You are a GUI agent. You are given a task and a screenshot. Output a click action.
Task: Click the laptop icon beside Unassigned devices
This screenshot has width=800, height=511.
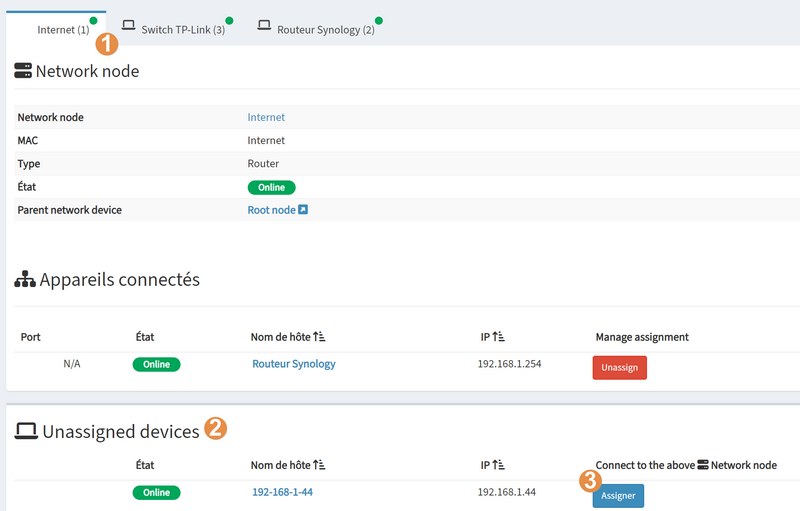click(x=25, y=432)
